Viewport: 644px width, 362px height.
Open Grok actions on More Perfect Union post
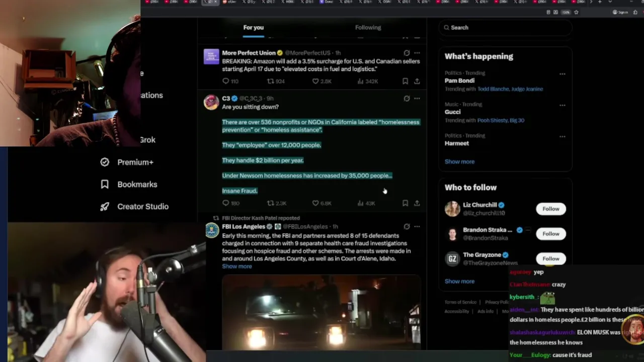click(x=407, y=53)
